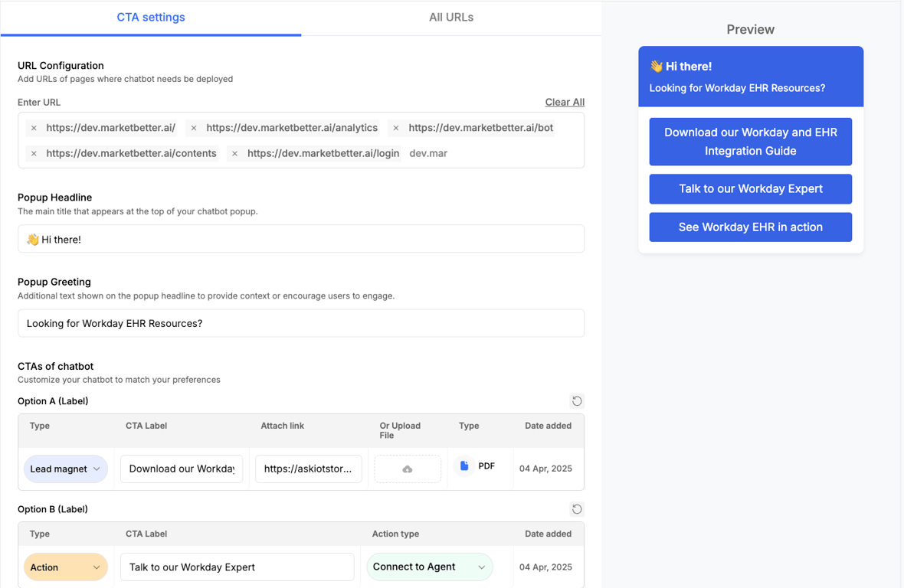Edit the Popup Headline text field

coord(301,238)
